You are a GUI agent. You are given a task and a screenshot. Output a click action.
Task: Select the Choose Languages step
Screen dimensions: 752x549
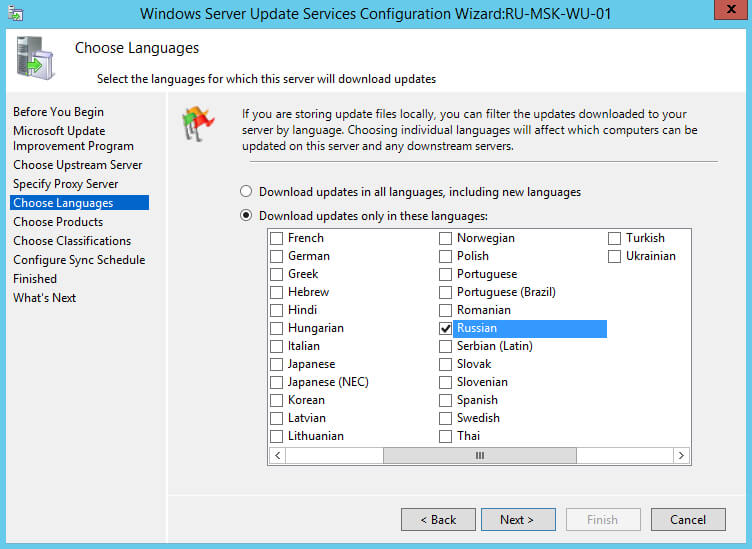[80, 203]
